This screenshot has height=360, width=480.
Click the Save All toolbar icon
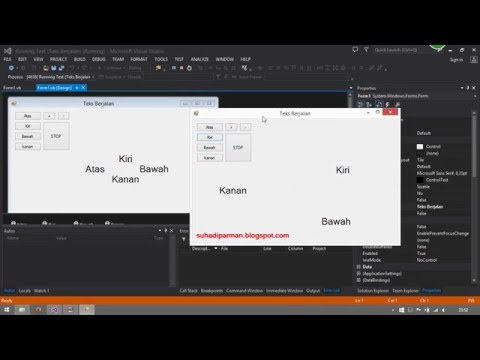tap(61, 68)
